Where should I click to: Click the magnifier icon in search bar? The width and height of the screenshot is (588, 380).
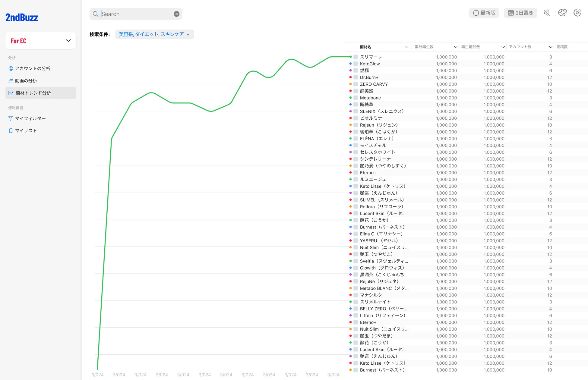(x=96, y=14)
